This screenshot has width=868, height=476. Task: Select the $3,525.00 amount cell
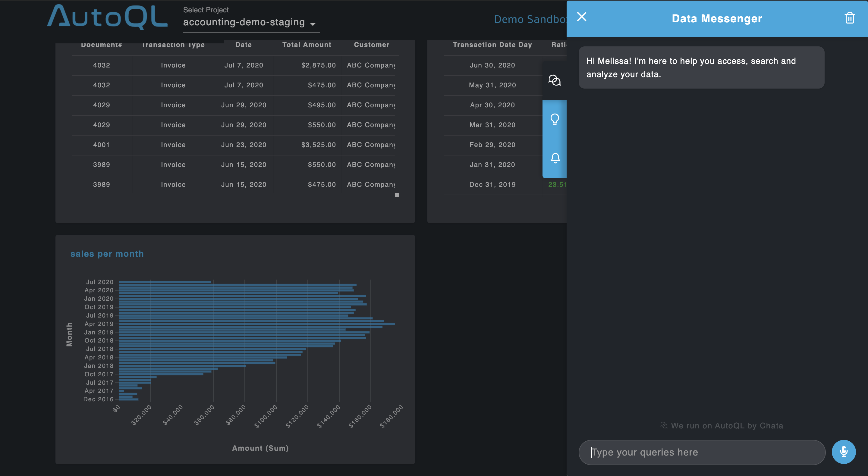(x=319, y=145)
